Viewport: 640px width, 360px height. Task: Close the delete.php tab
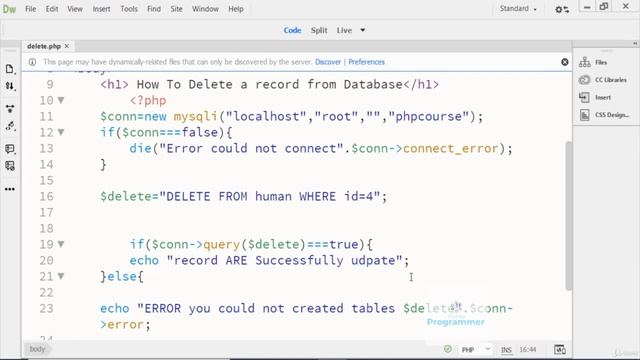pos(67,46)
